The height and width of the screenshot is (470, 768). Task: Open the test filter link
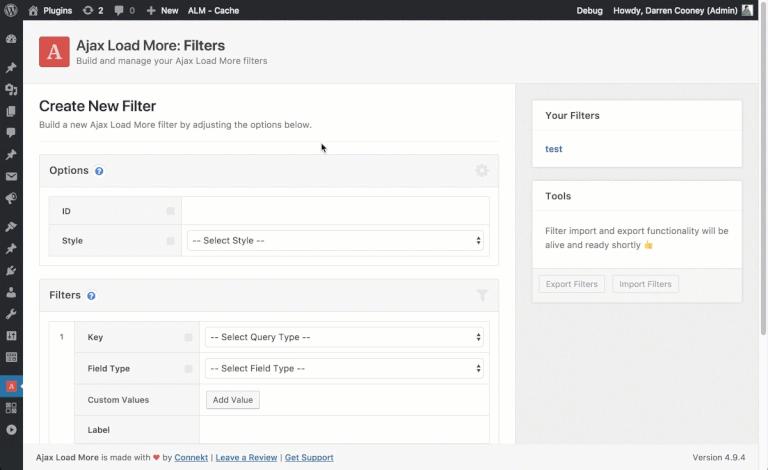(x=553, y=149)
